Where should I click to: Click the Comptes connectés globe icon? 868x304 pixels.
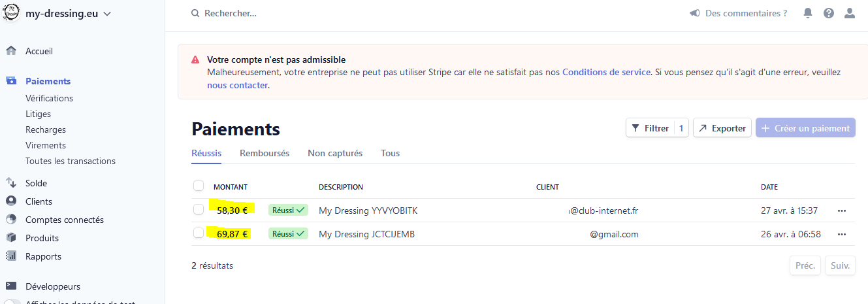coord(11,220)
